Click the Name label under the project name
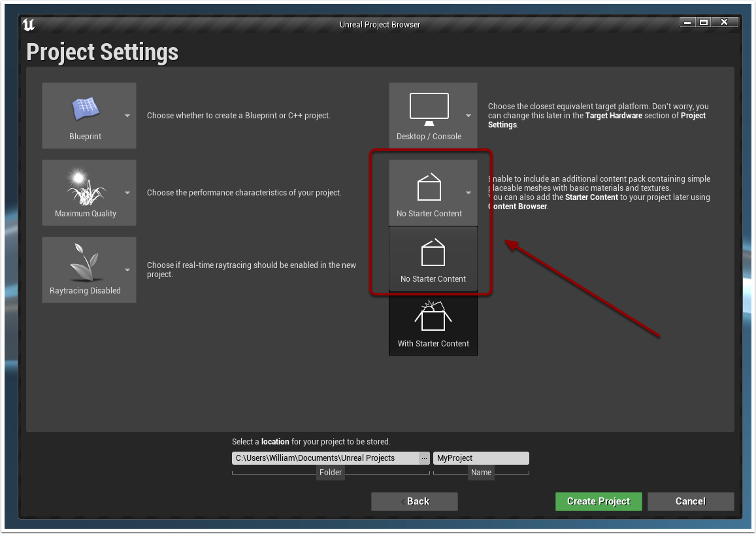Viewport: 756px width, 534px height. point(481,473)
